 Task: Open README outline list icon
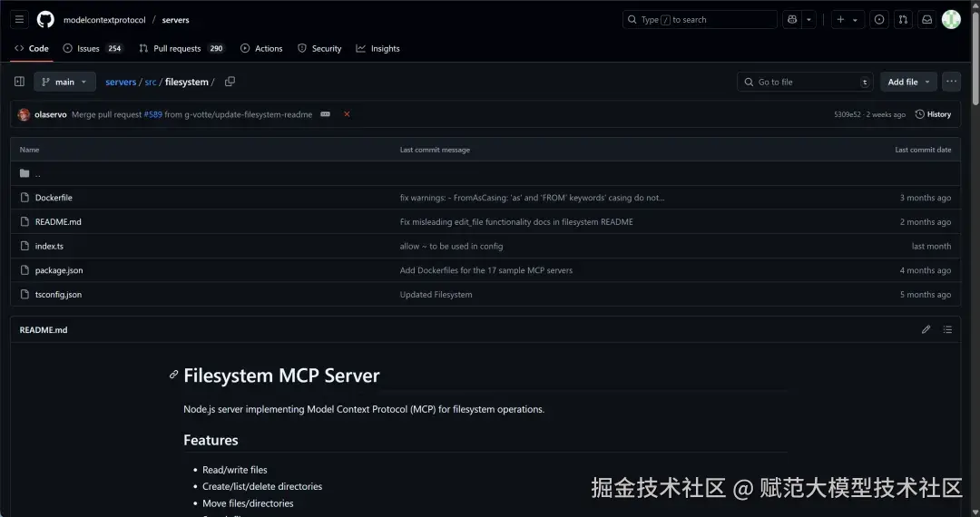point(947,329)
